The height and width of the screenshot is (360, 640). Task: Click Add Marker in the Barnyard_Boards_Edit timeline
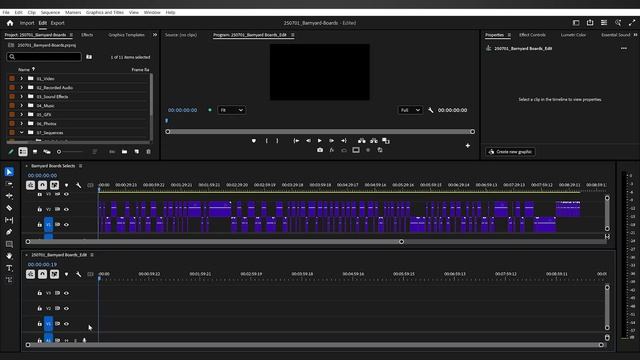67,274
